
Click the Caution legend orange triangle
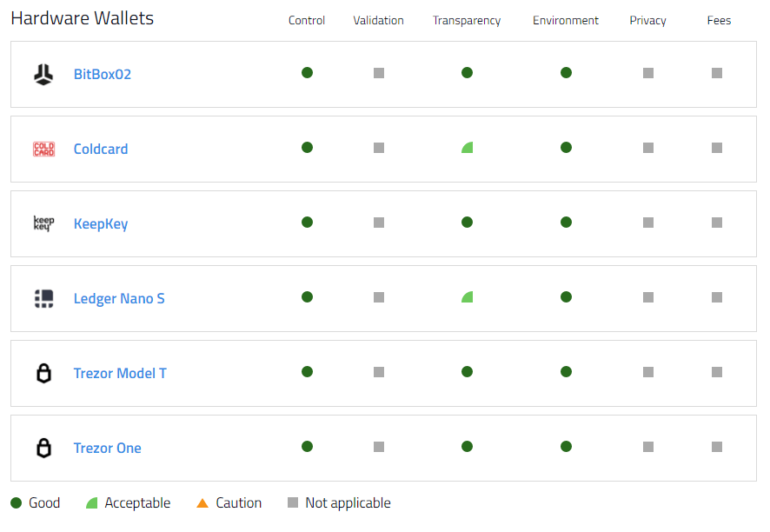[x=202, y=502]
